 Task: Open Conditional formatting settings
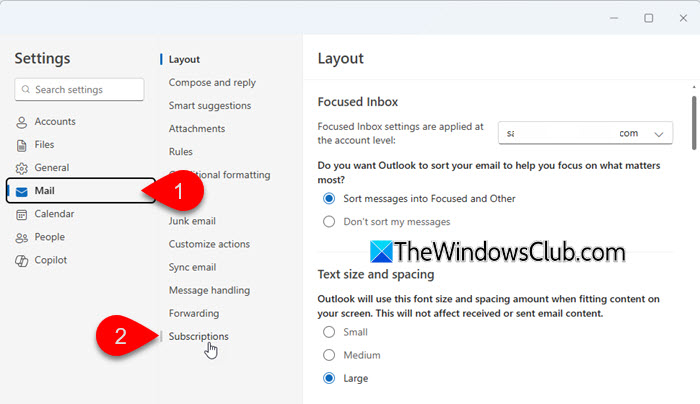220,175
